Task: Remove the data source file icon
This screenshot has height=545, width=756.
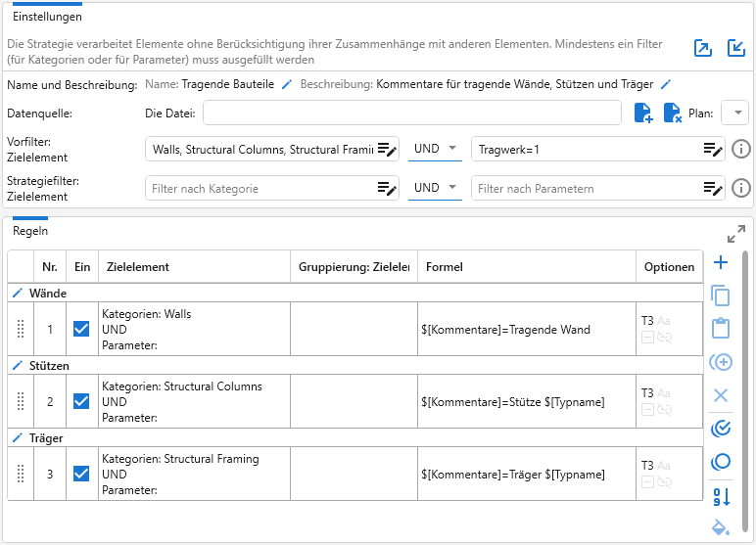Action: pyautogui.click(x=673, y=114)
